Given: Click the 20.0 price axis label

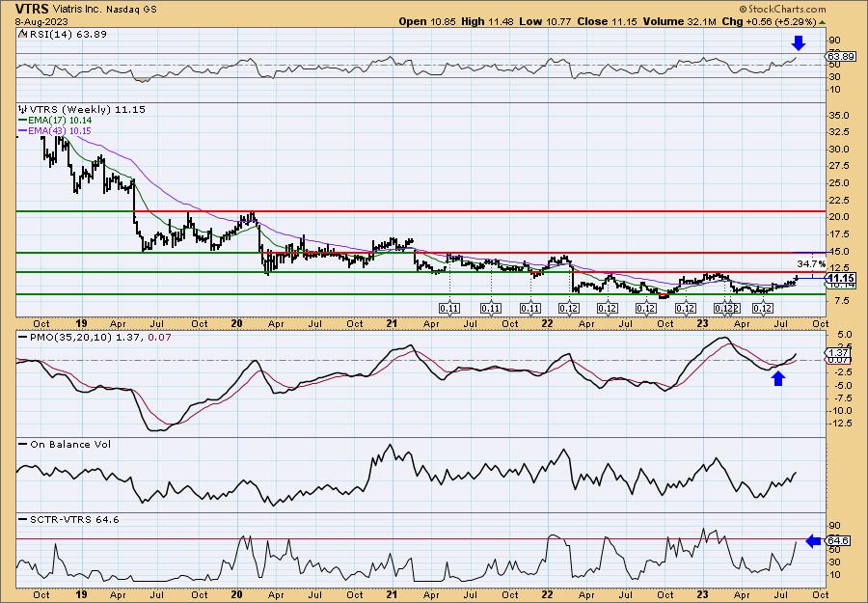Looking at the screenshot, I should click(839, 216).
